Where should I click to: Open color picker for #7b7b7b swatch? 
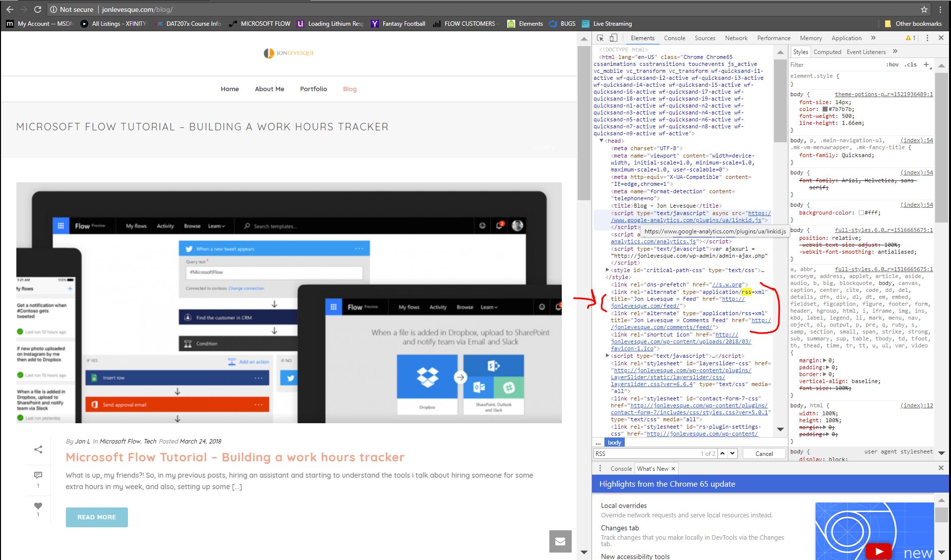[825, 109]
